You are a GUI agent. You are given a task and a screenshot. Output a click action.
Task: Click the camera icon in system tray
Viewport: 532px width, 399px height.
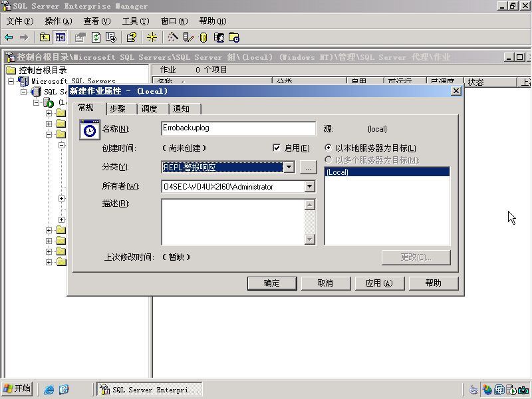click(523, 390)
